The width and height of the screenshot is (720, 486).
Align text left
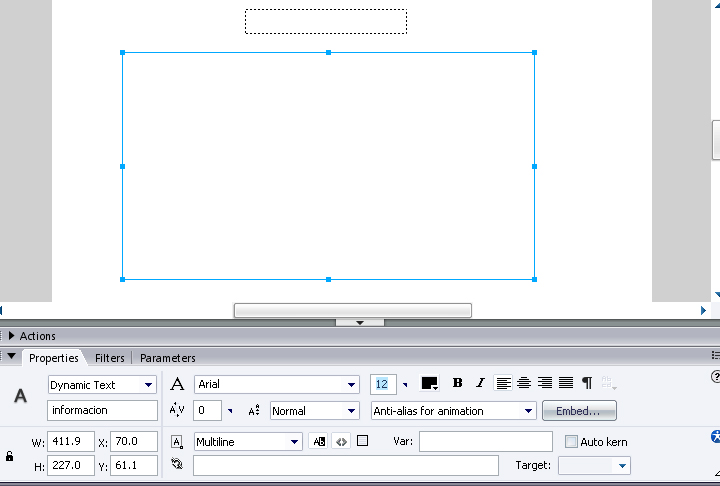[x=504, y=383]
